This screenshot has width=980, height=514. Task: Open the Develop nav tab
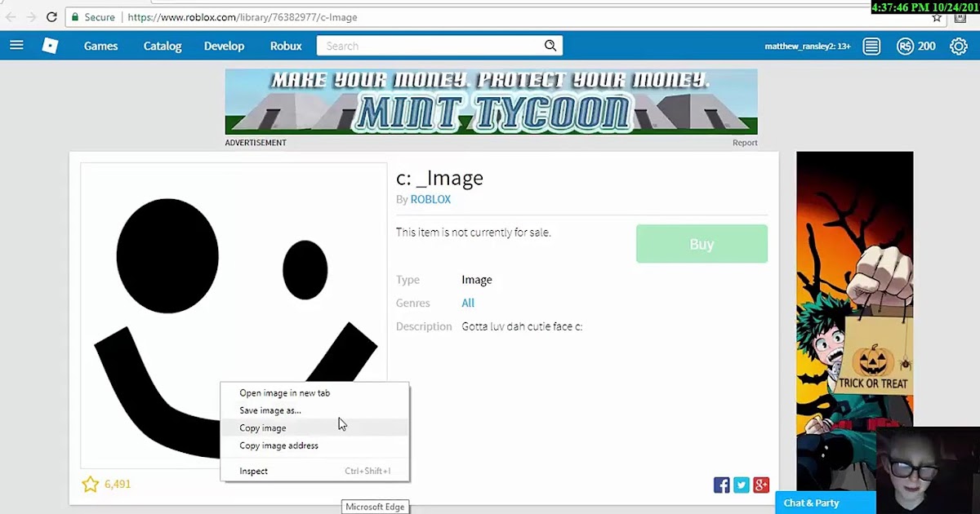[225, 46]
